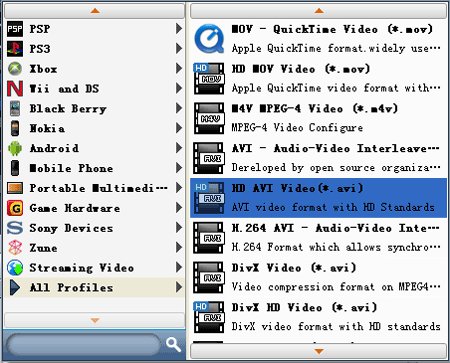Screen dimensions: 450x363
Task: Click the category list scroll up button
Action: point(94,11)
